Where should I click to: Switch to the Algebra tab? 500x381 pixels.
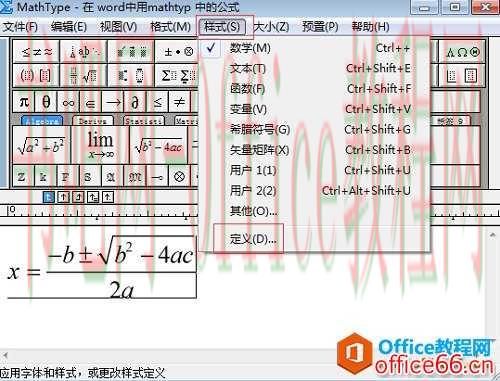tap(42, 121)
